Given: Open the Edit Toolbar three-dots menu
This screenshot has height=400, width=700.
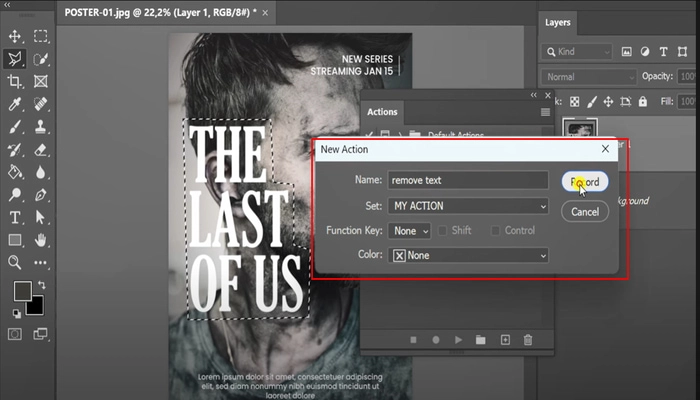Looking at the screenshot, I should (41, 262).
